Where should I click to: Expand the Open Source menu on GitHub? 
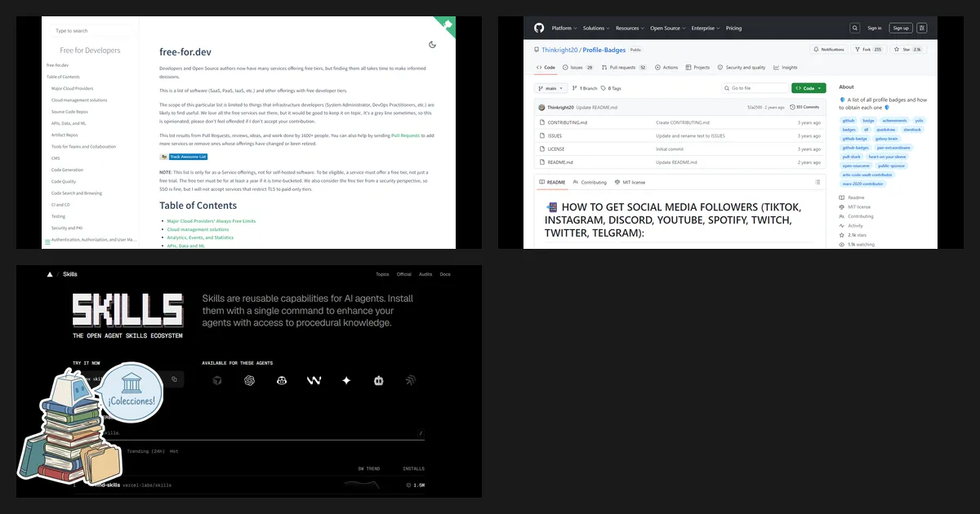tap(668, 28)
